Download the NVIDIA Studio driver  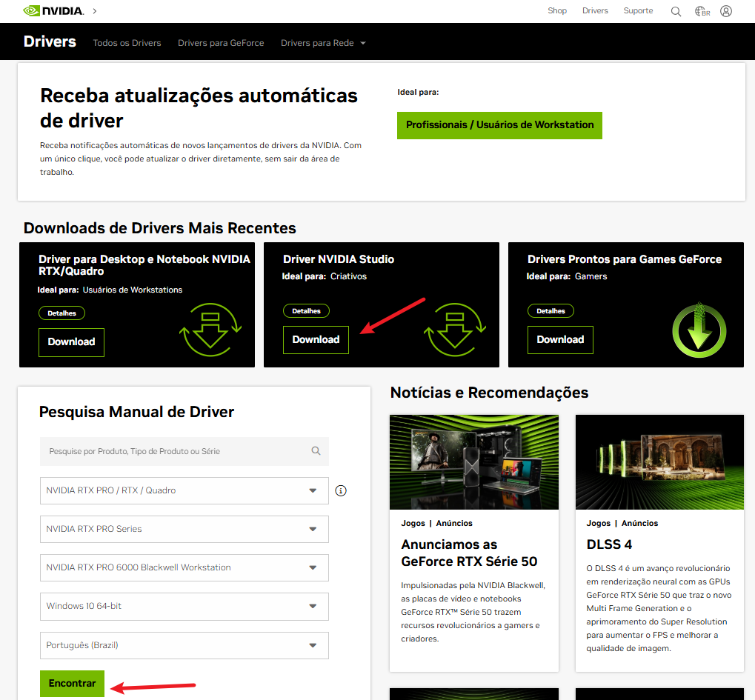(316, 340)
